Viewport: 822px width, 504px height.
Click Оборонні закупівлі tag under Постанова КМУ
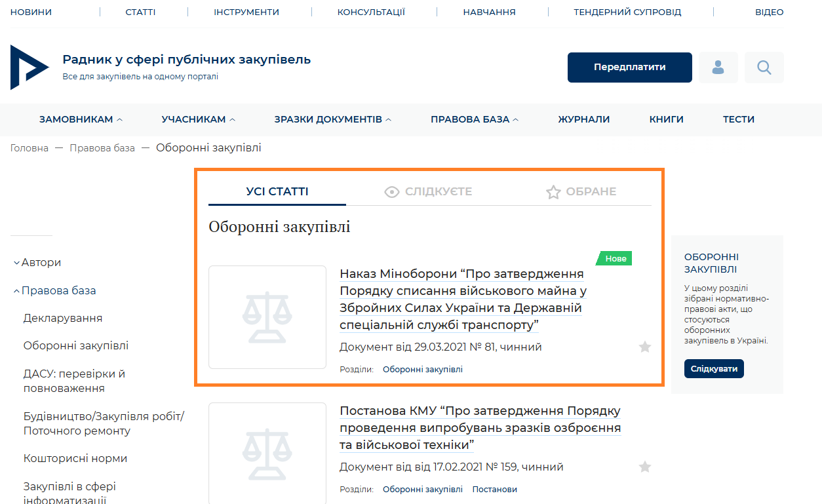(423, 489)
